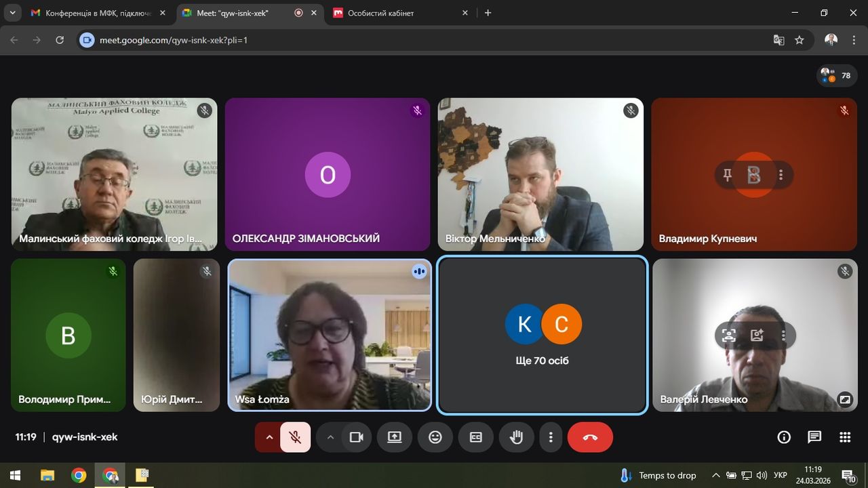Expand audio settings arrow beside microphone
868x488 pixels.
tap(269, 437)
